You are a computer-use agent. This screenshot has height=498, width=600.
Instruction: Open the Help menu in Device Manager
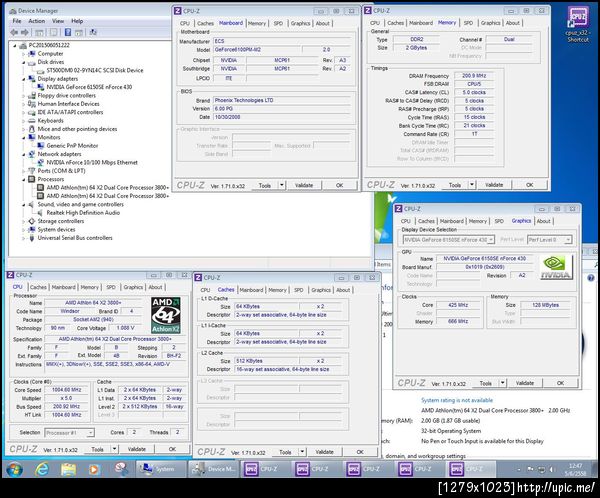click(x=77, y=21)
